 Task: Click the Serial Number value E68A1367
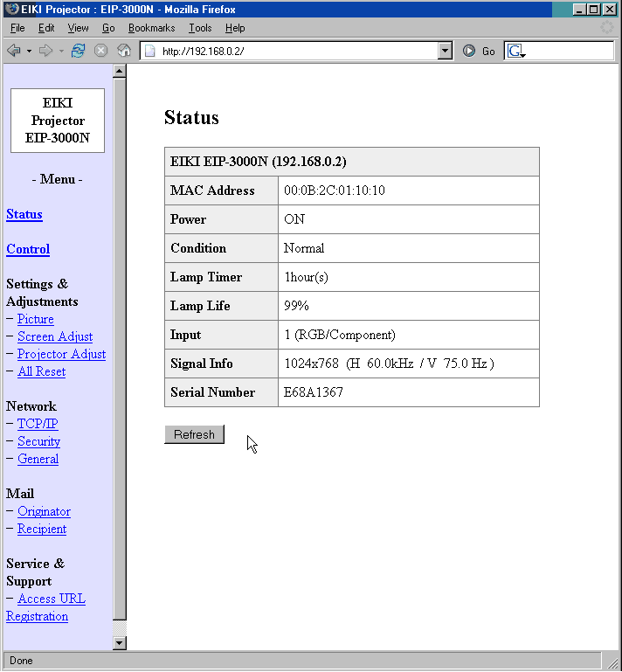tap(313, 392)
